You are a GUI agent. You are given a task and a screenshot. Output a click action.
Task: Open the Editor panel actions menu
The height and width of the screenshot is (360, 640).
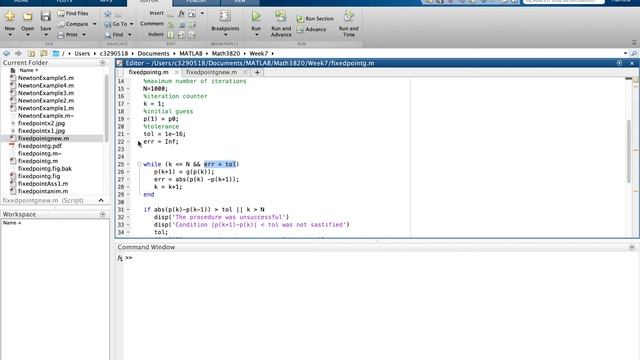pos(620,63)
